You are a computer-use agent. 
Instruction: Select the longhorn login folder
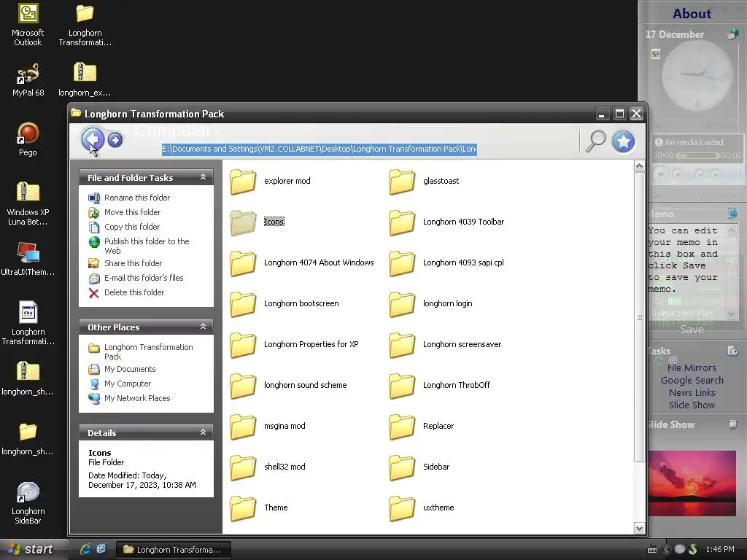[x=431, y=304]
